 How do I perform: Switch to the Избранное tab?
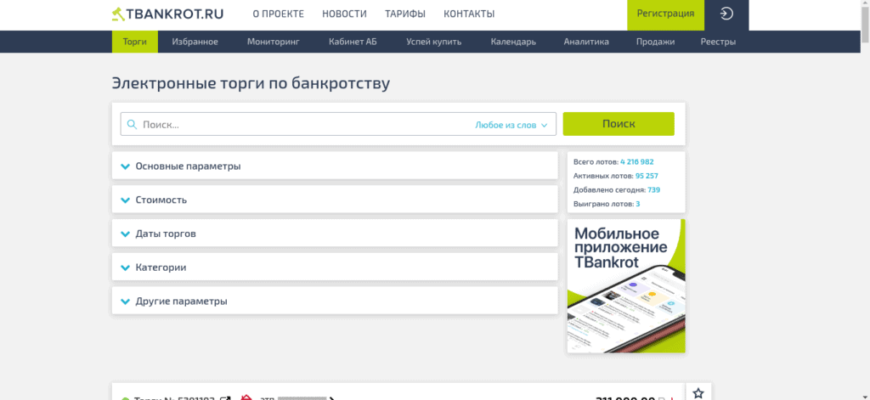pyautogui.click(x=195, y=42)
